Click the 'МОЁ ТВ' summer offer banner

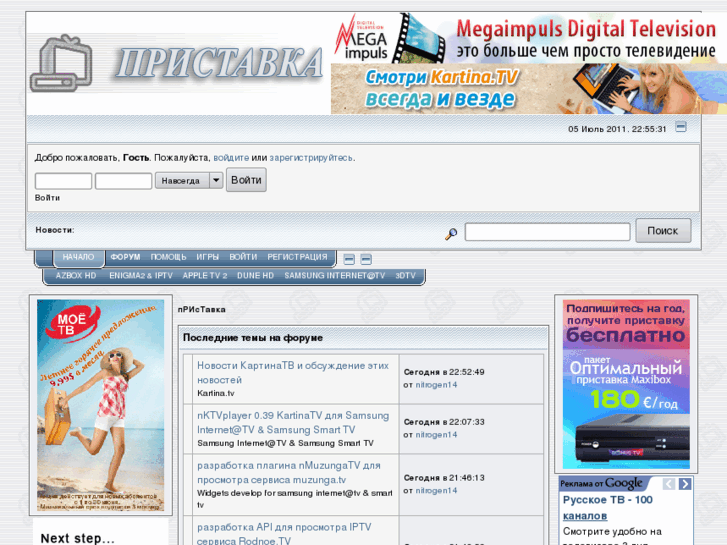[x=101, y=405]
